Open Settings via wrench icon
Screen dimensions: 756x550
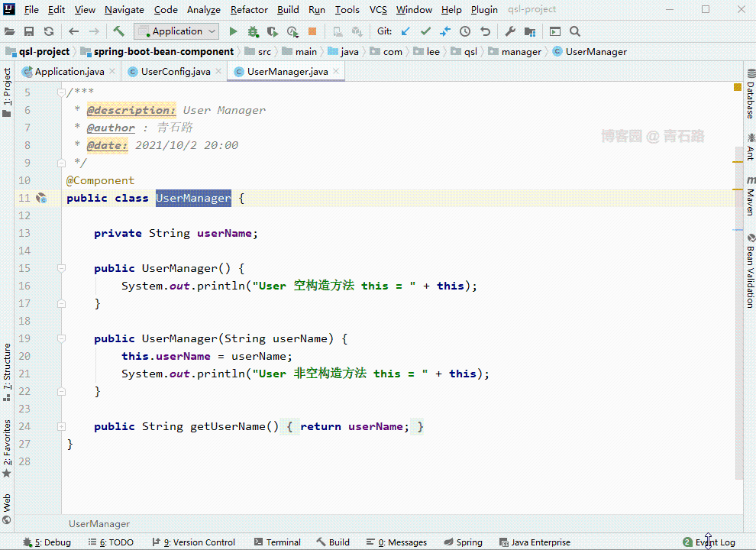click(509, 31)
